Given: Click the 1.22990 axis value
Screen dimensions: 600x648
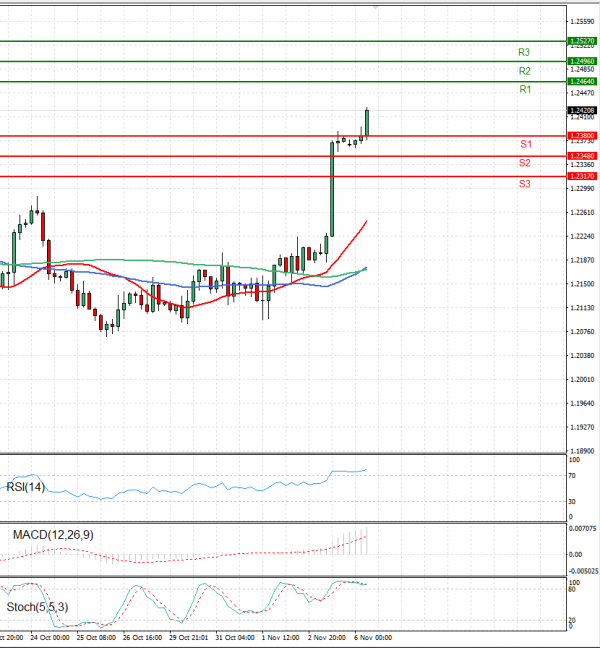Looking at the screenshot, I should tap(582, 188).
